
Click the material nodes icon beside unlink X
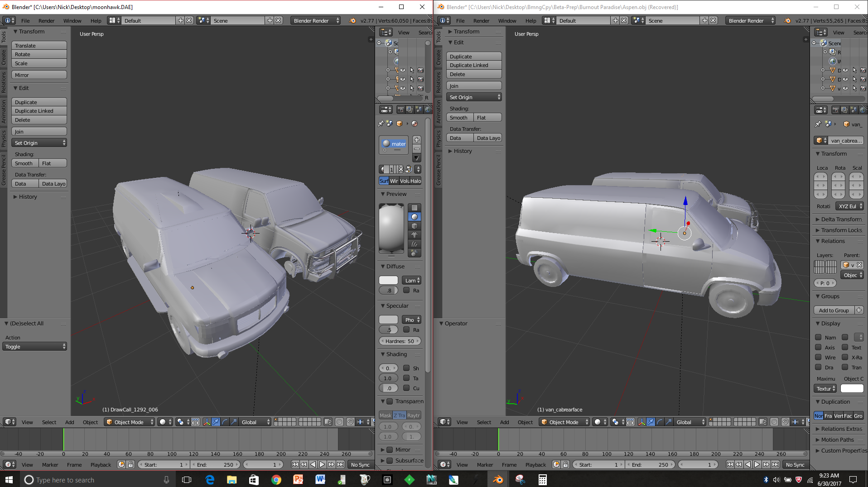coord(408,169)
